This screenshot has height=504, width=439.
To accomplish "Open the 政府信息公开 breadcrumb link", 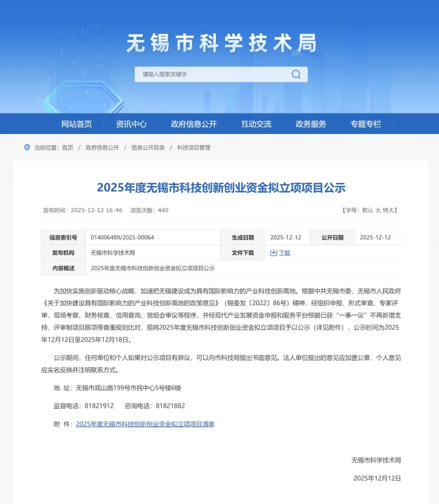I will click(x=102, y=148).
